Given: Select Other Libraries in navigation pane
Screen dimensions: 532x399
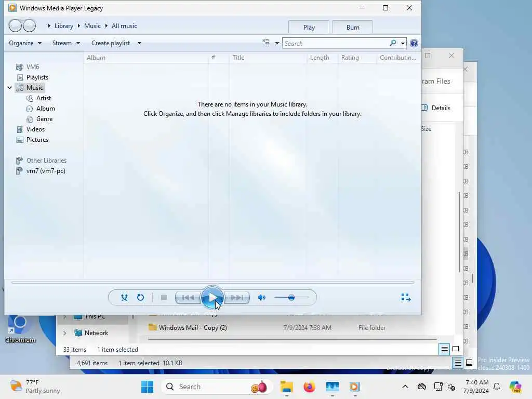Looking at the screenshot, I should point(41,161).
